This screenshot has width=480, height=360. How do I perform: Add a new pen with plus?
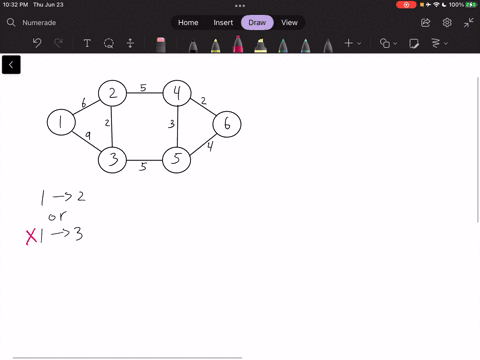pyautogui.click(x=348, y=43)
